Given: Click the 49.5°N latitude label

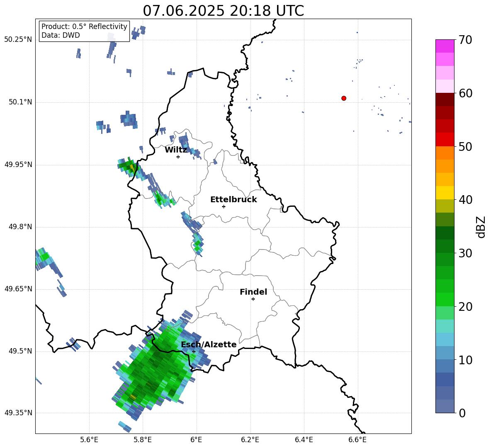Looking at the screenshot, I should click(20, 351).
